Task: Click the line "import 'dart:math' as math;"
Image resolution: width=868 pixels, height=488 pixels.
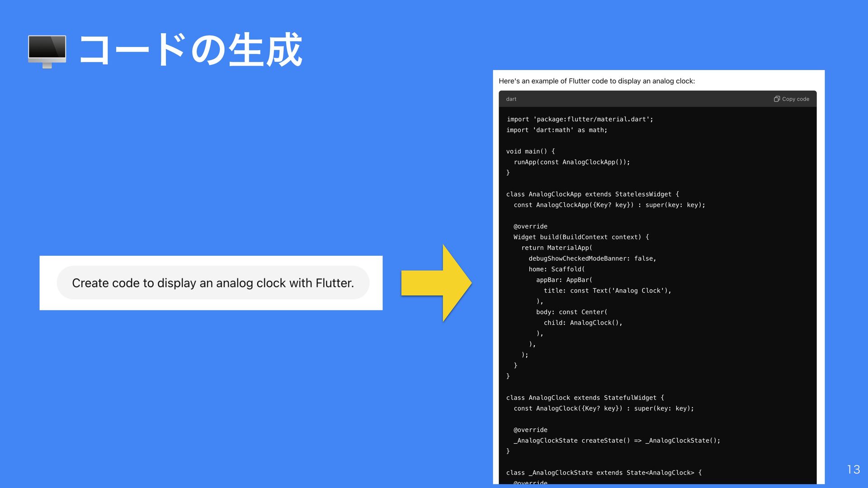Action: click(557, 130)
